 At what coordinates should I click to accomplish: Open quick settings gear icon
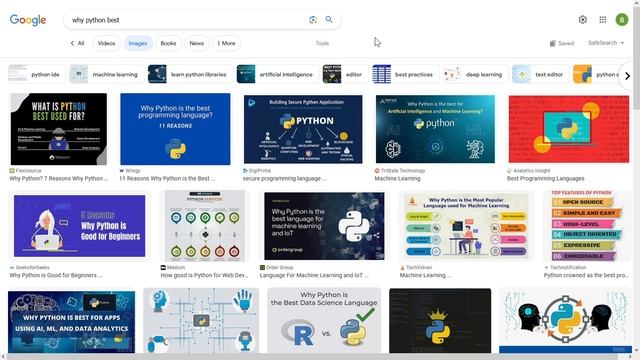(x=582, y=20)
